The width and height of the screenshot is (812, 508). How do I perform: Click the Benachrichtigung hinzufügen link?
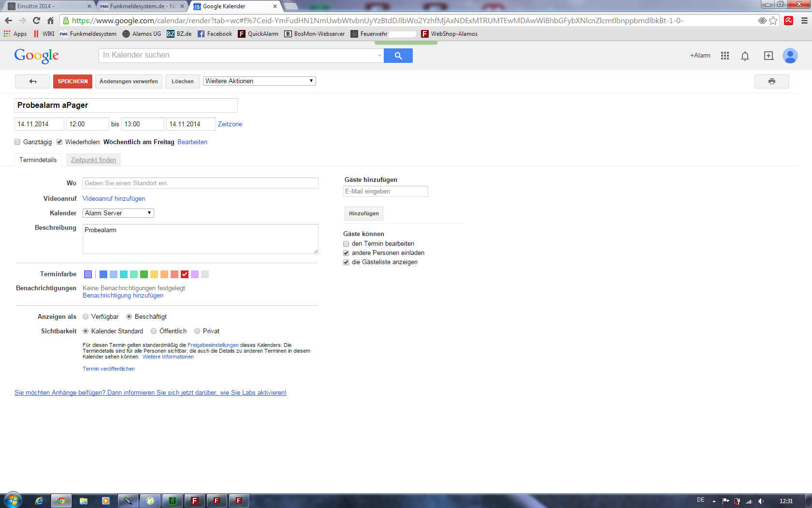[123, 296]
